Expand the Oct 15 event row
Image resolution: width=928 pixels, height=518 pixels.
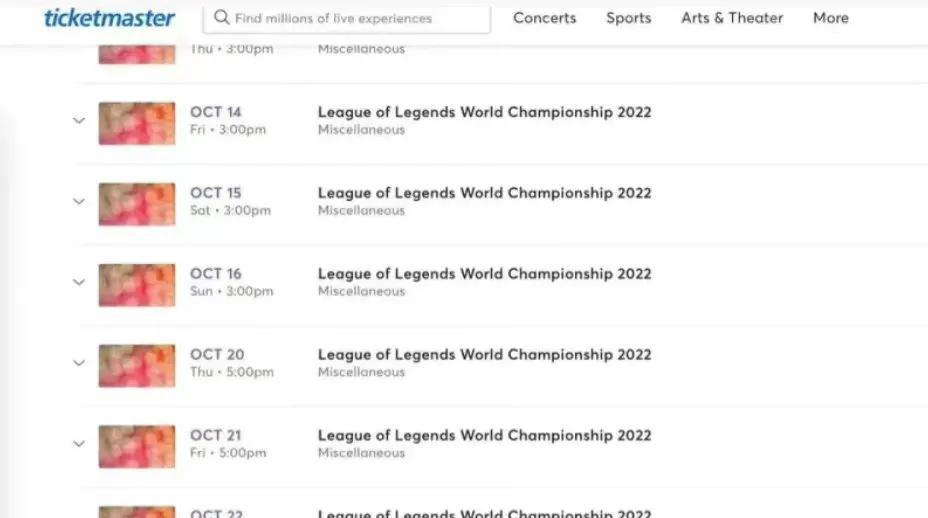pos(79,202)
